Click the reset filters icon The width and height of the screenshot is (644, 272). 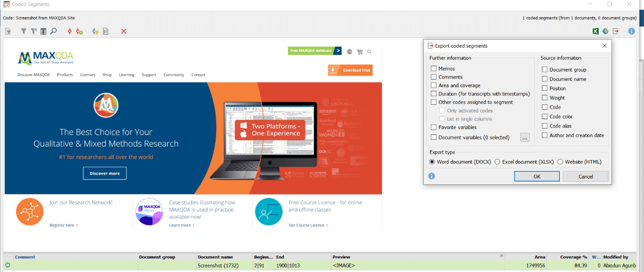33,32
